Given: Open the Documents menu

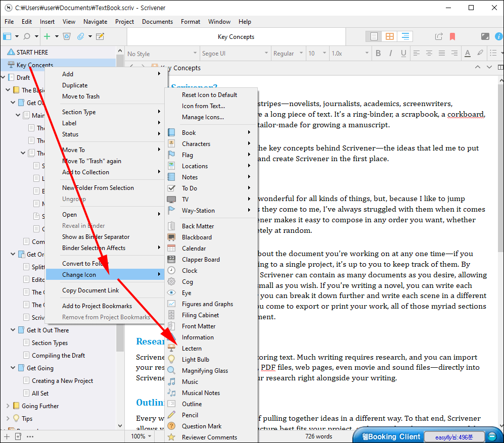Looking at the screenshot, I should tap(157, 22).
